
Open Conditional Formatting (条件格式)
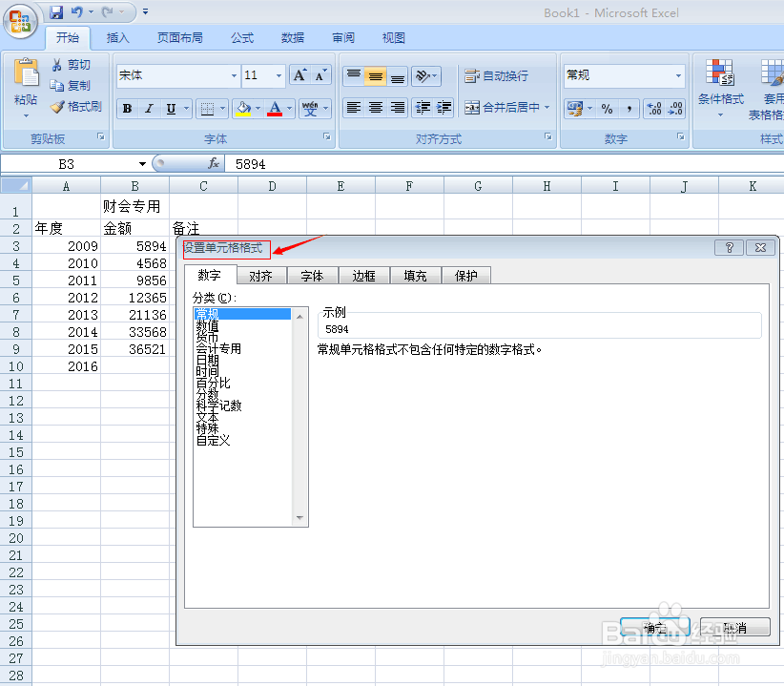tap(720, 86)
